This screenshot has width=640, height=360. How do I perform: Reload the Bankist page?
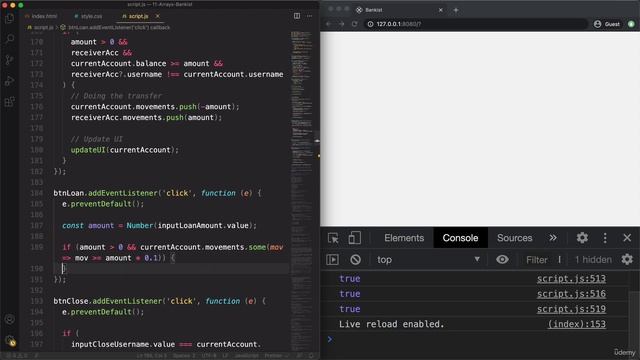[355, 24]
